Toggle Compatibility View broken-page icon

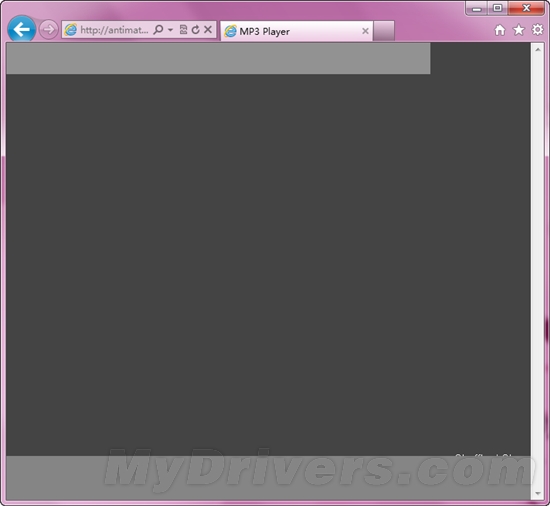183,29
